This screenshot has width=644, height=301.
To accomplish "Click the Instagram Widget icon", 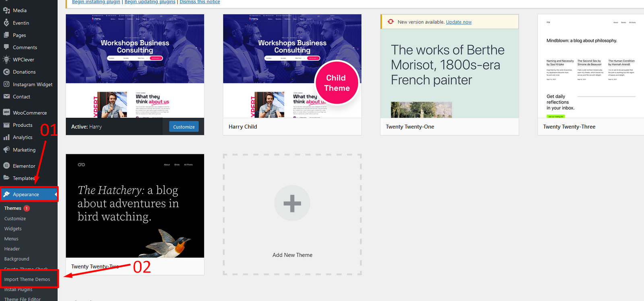I will [x=6, y=84].
